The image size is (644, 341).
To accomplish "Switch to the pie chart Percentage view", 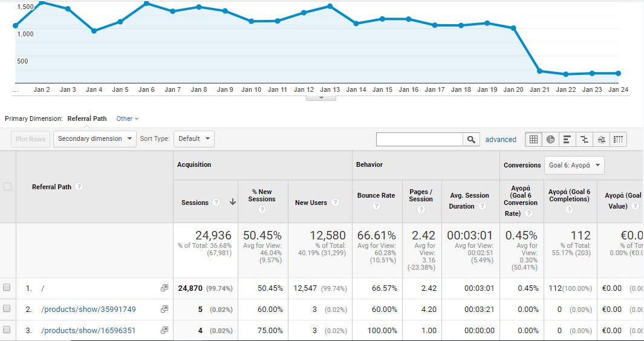I will point(550,139).
